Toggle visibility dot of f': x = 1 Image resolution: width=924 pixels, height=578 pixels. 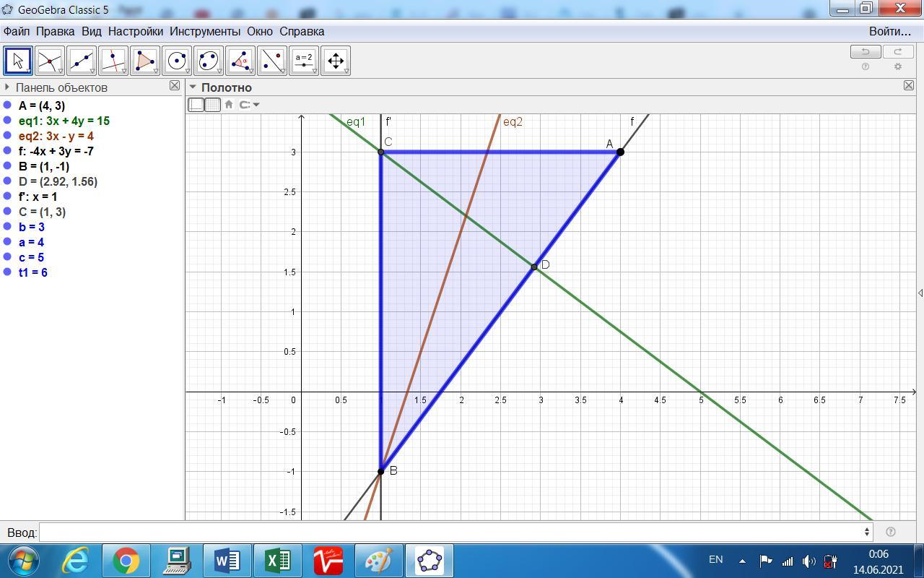[8, 197]
